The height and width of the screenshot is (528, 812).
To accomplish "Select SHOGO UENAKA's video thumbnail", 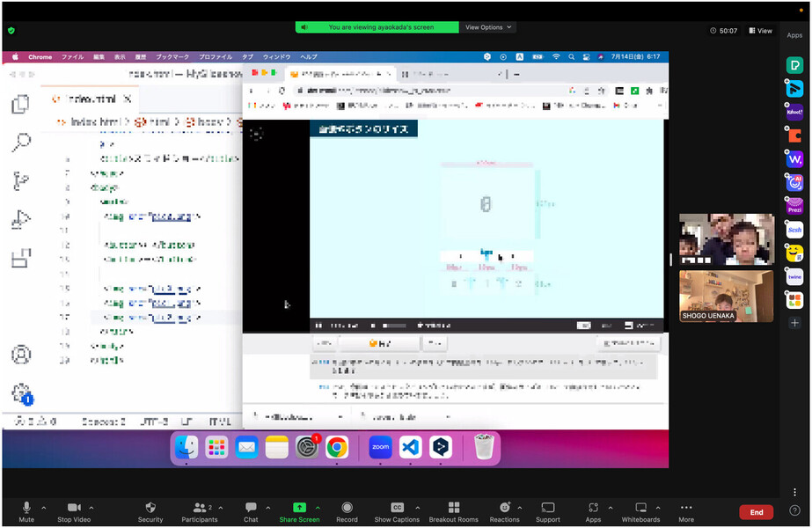I will point(726,296).
